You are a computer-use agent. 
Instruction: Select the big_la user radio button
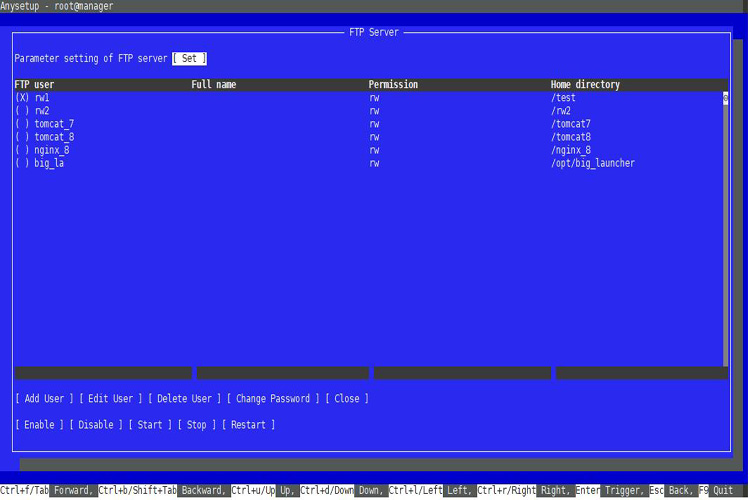pyautogui.click(x=22, y=163)
